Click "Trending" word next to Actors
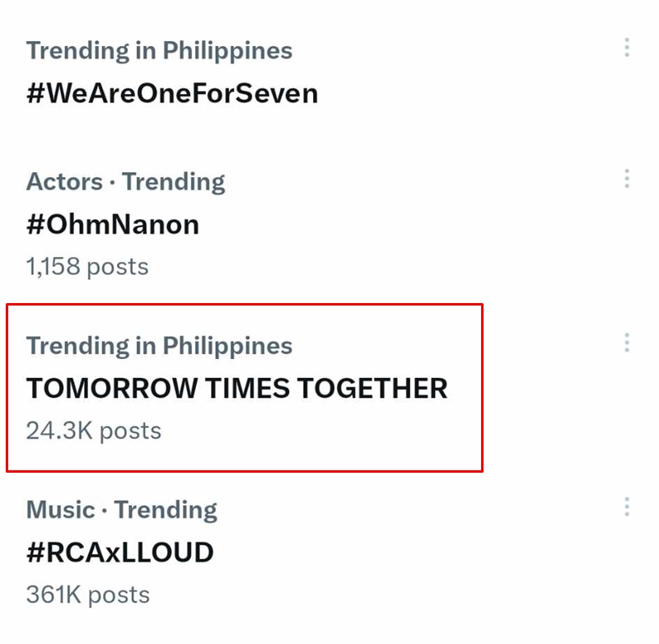 [x=174, y=181]
